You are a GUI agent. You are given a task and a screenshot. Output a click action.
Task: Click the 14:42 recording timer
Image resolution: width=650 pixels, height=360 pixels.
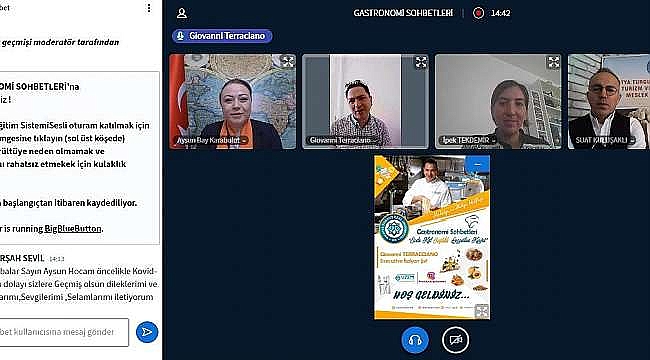[500, 13]
